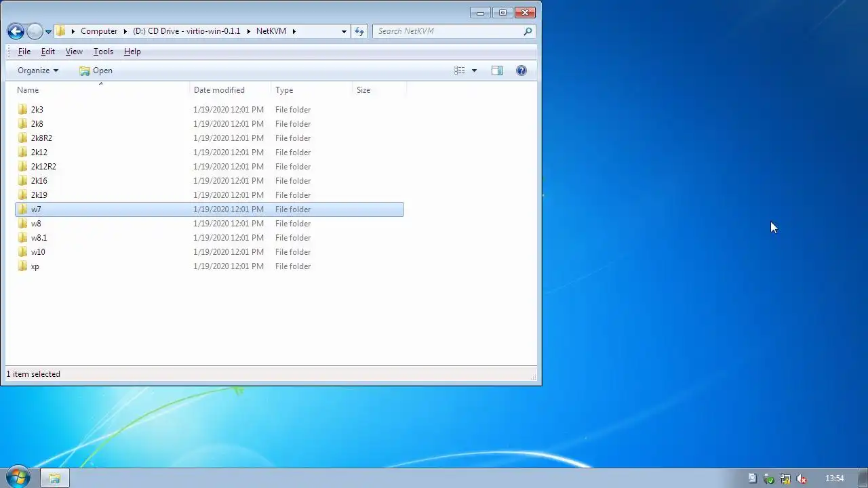Viewport: 868px width, 488px height.
Task: Open the View menu
Action: click(x=74, y=52)
